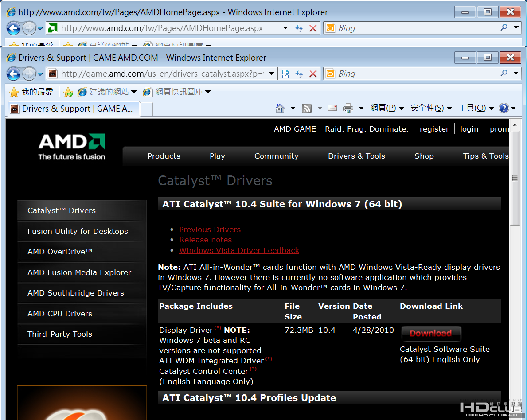Click login link at top
The image size is (527, 420).
click(x=469, y=129)
